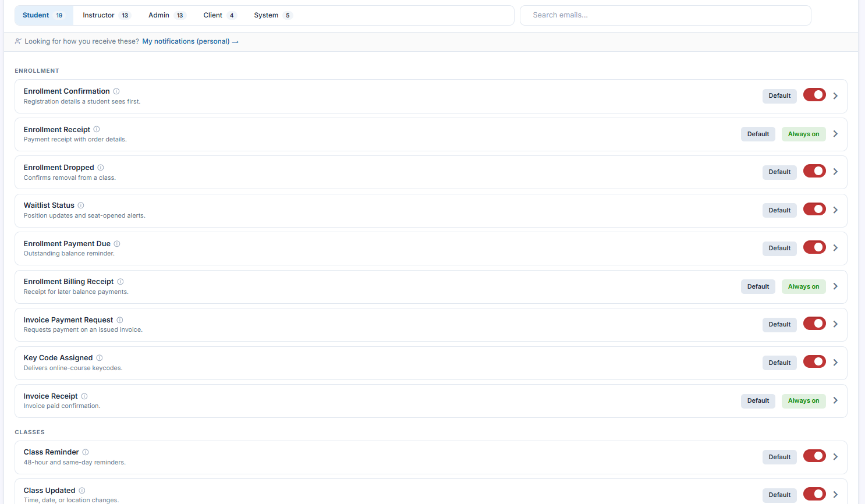
Task: Click Always on badge for Enrollment Receipt
Action: [803, 134]
